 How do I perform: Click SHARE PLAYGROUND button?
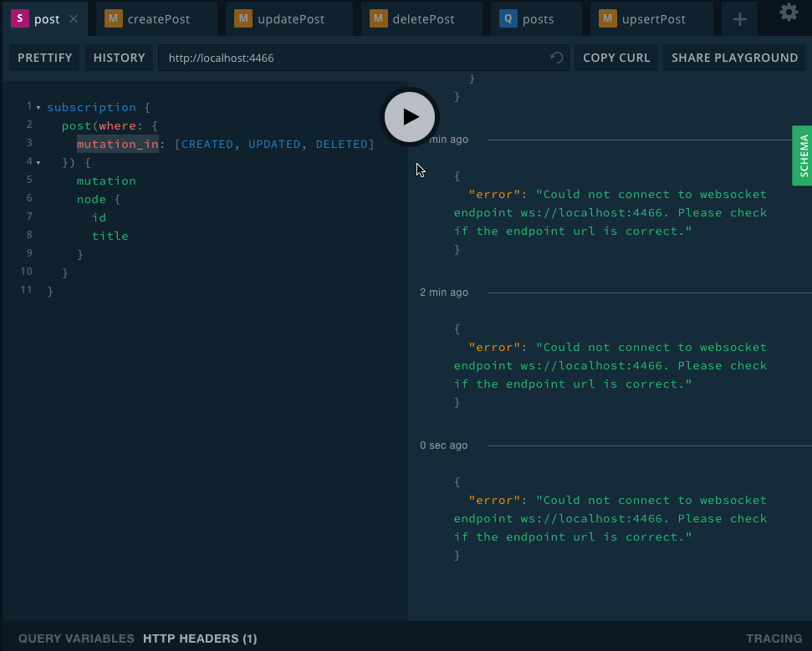pos(734,58)
